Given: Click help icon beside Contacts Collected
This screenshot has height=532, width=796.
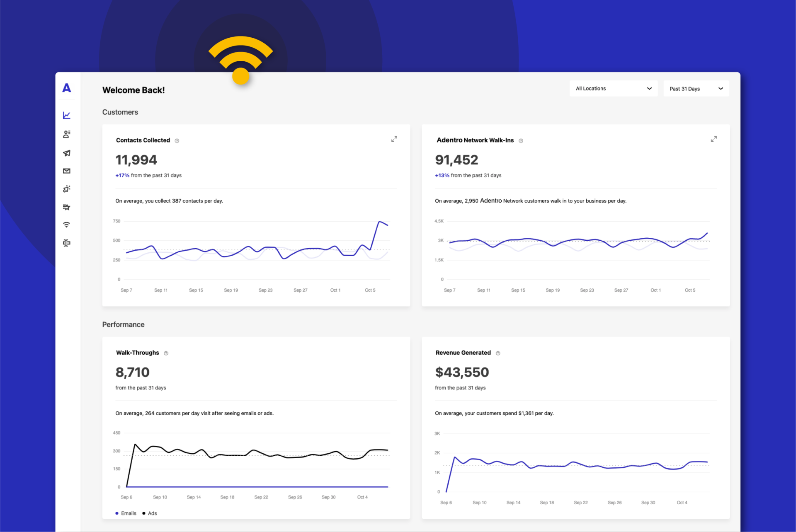Looking at the screenshot, I should [x=177, y=141].
